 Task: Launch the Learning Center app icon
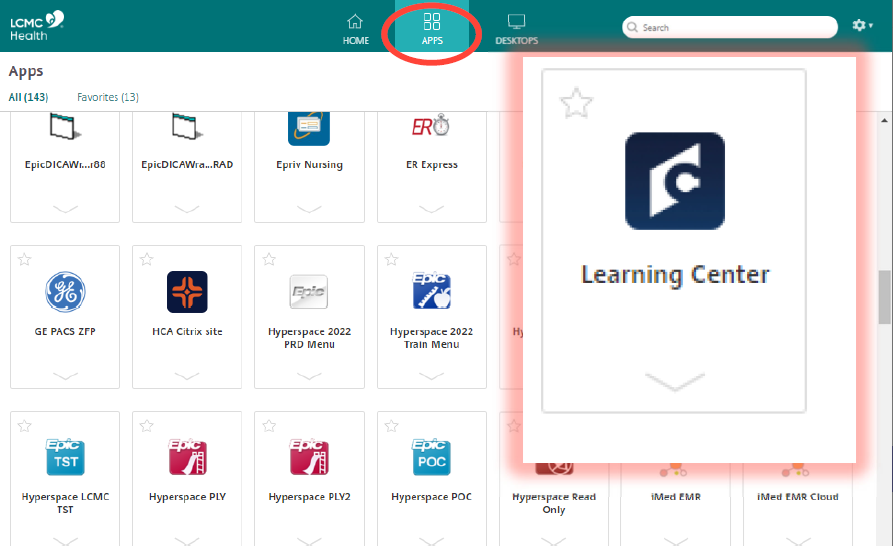[x=674, y=181]
